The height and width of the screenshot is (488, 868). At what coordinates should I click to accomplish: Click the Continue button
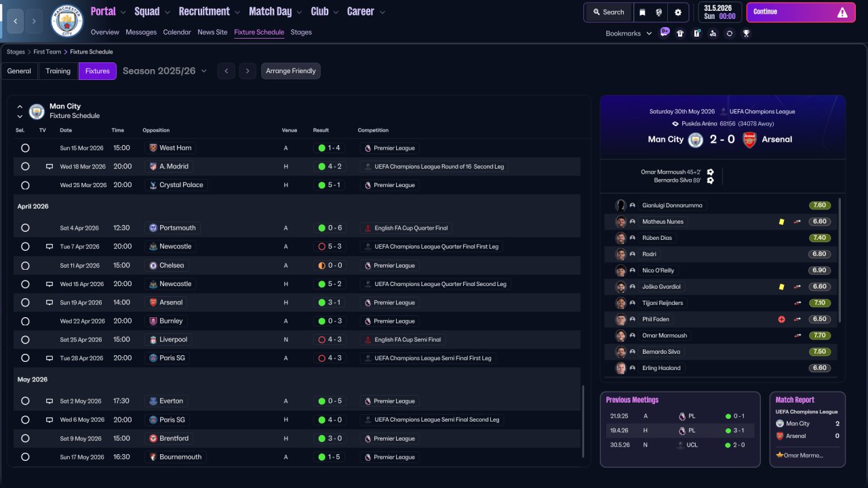click(801, 12)
